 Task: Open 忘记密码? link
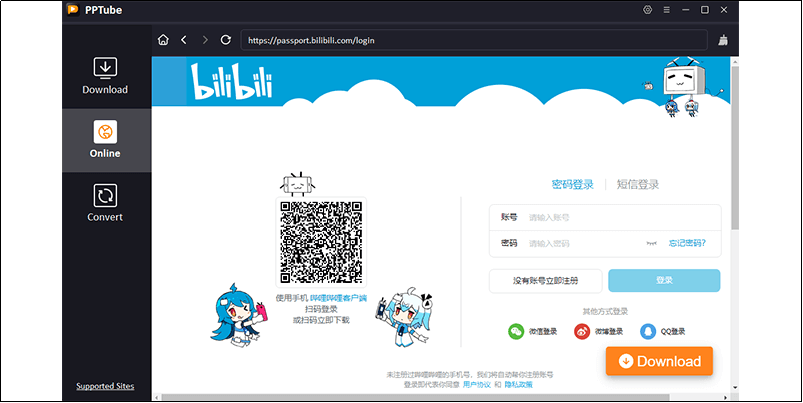click(687, 243)
